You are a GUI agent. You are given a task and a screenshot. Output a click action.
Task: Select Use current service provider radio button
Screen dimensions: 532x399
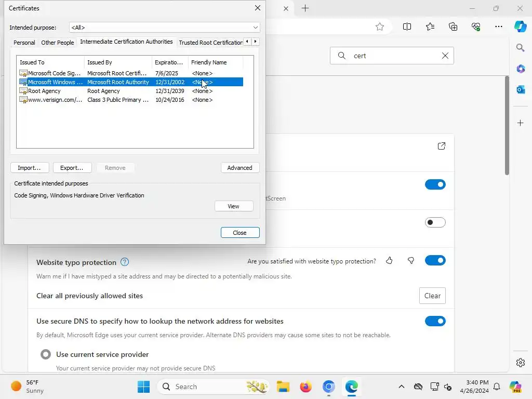point(46,354)
